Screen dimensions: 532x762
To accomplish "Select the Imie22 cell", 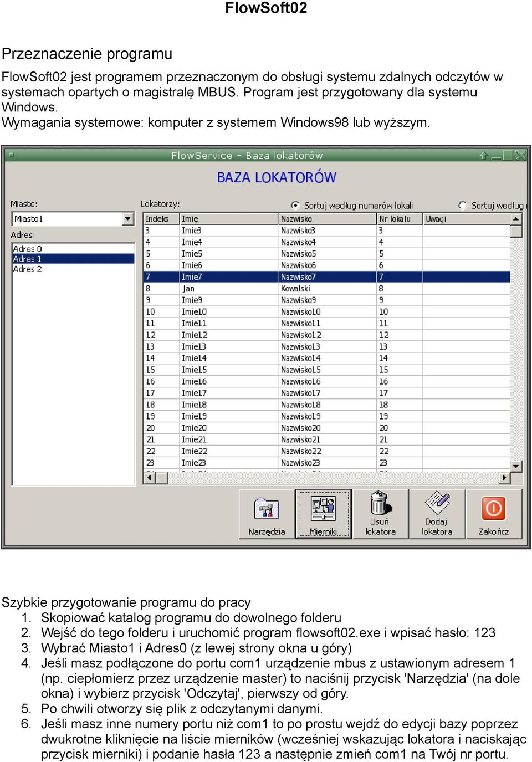I will coord(228,451).
